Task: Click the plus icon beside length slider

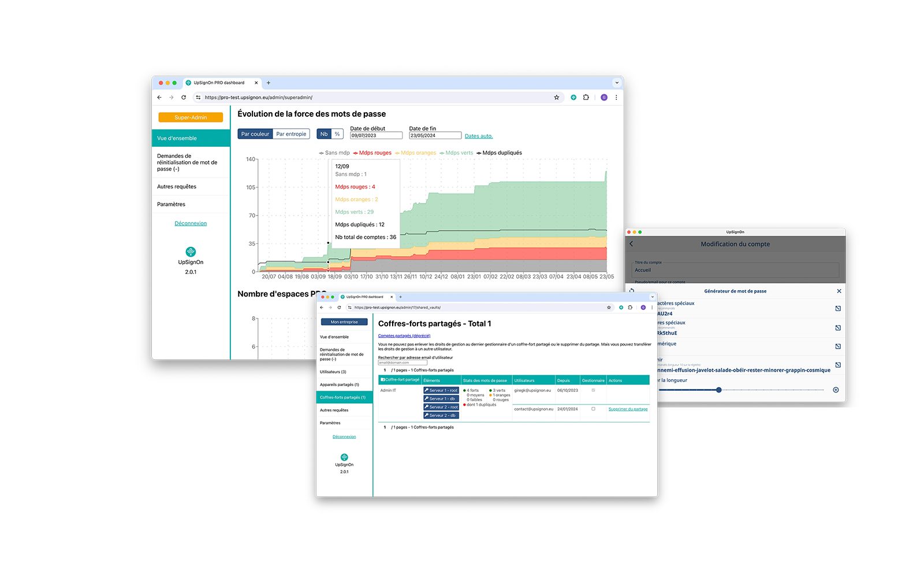Action: point(836,390)
